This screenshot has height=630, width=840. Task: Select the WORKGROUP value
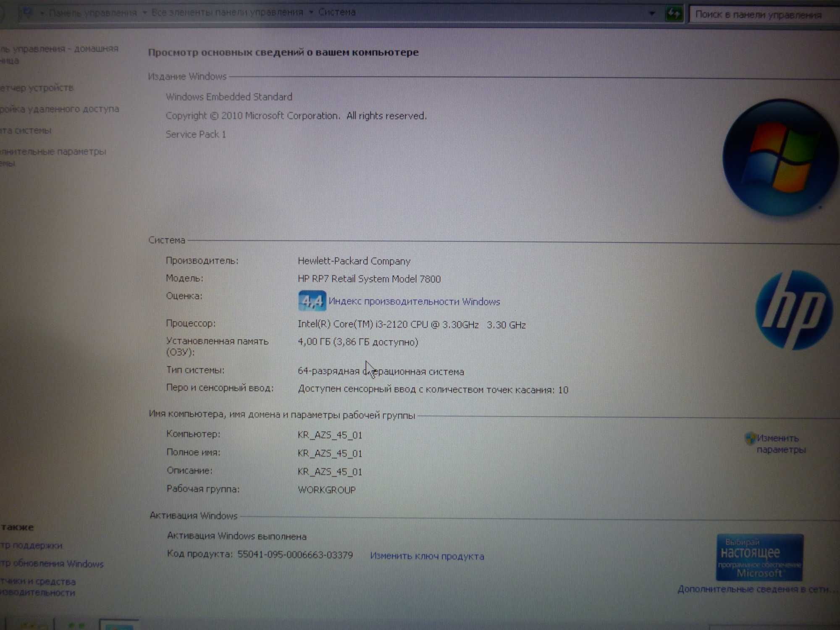[x=327, y=490]
